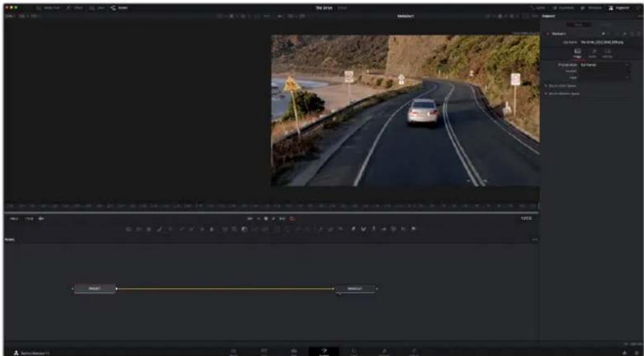The width and height of the screenshot is (644, 356).
Task: Toggle the red loop playback button
Action: [292, 219]
